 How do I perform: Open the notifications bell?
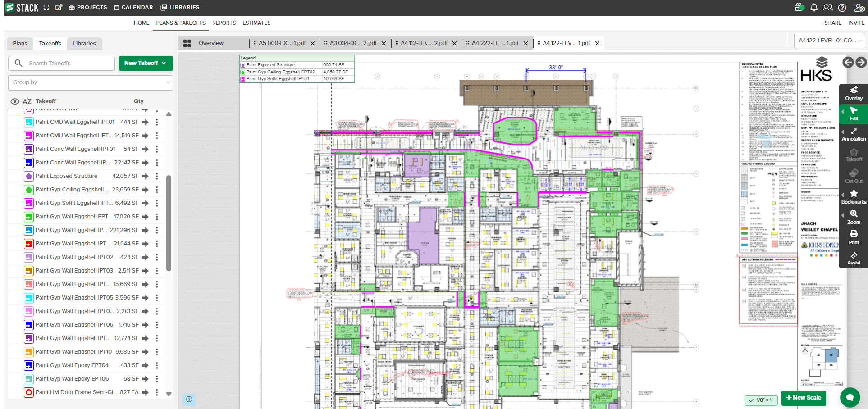pos(814,8)
